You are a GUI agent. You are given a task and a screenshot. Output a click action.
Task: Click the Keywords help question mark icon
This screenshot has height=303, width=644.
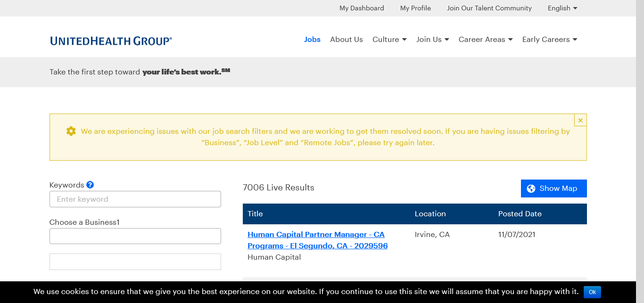coord(90,185)
